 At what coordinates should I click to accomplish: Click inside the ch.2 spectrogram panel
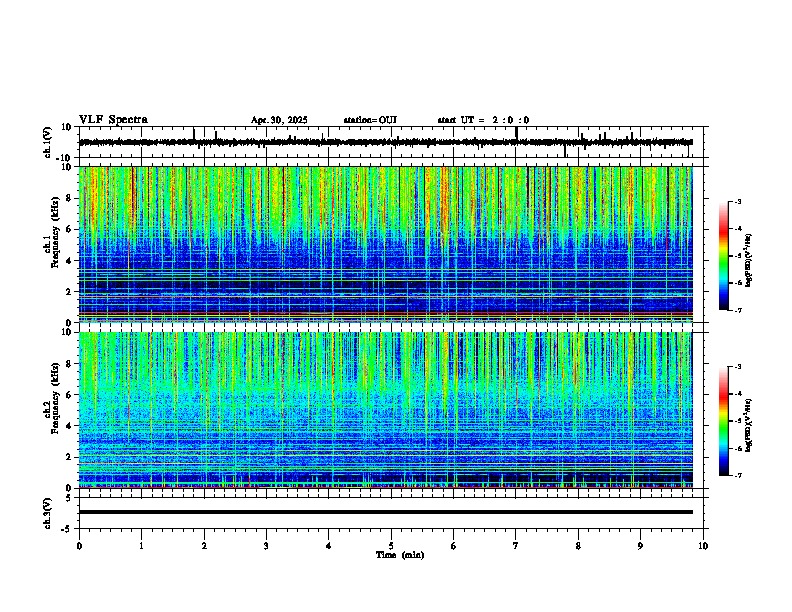pos(386,410)
